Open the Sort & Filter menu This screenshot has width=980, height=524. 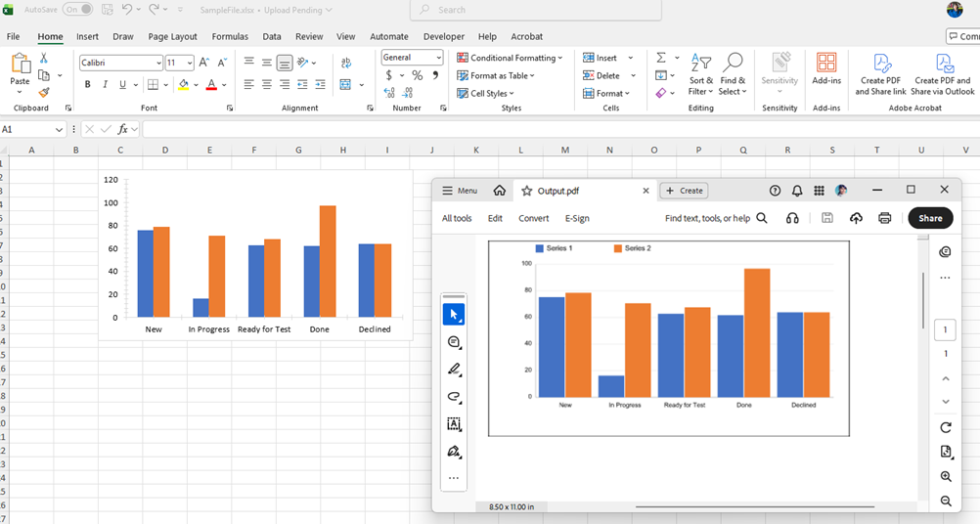700,74
